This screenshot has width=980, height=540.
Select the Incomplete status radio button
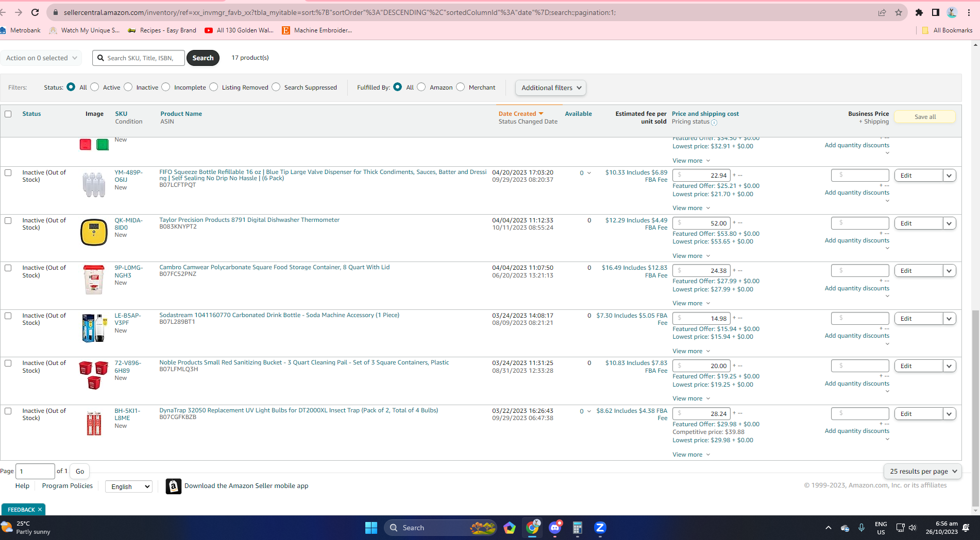click(x=166, y=87)
